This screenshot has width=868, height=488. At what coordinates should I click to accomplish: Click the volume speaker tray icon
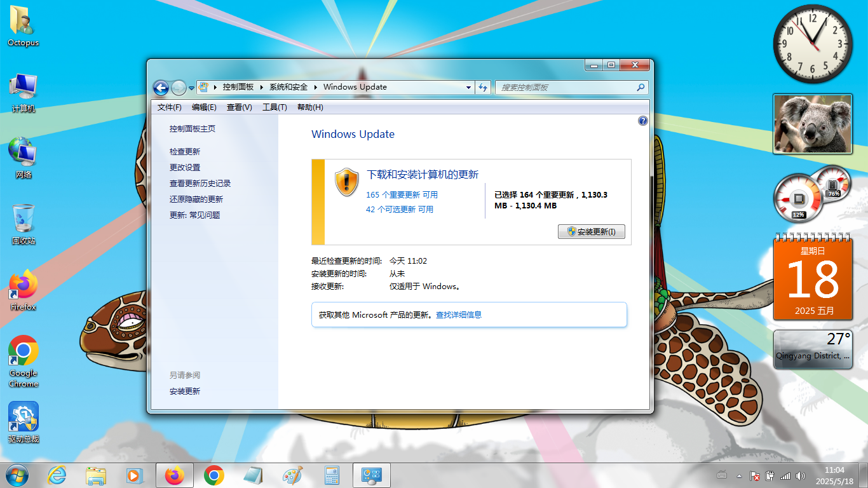801,475
